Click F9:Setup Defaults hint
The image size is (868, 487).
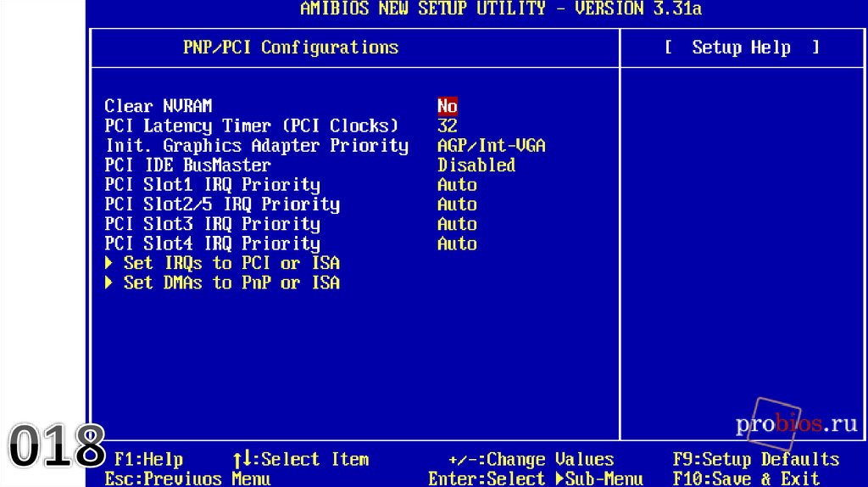click(x=755, y=459)
